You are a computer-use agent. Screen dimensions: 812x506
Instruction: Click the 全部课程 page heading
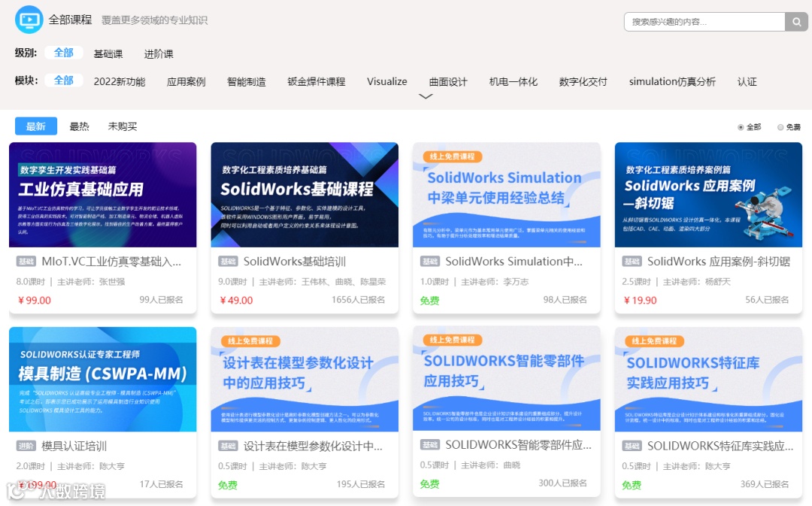[71, 20]
